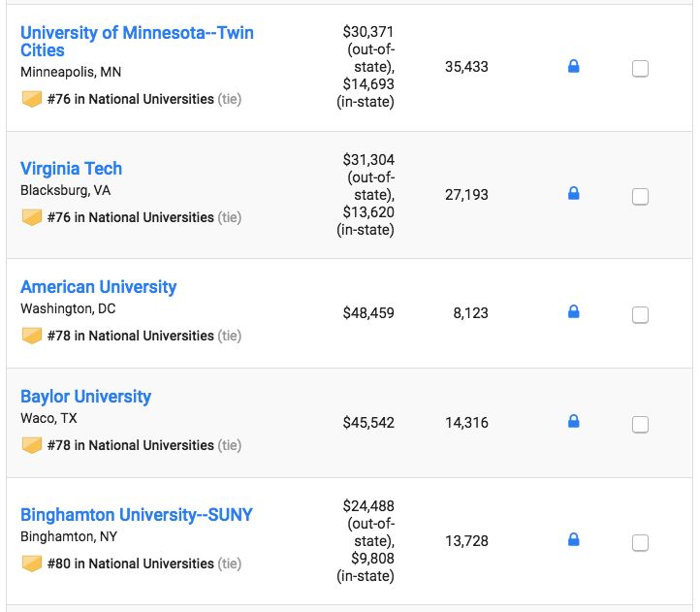Screen dimensions: 700x612
Task: Click the ranking badge icon under Virginia Tech
Action: (32, 217)
